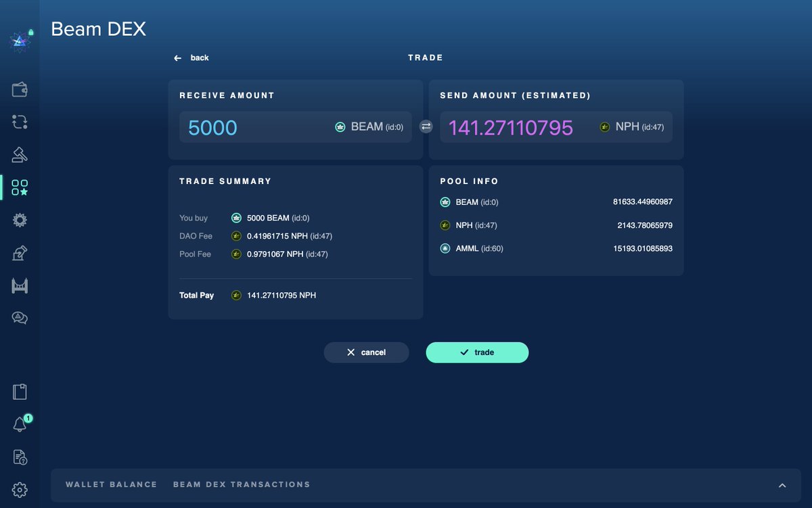
Task: Click the BEAM coin icon in Receive Amount
Action: coord(340,126)
